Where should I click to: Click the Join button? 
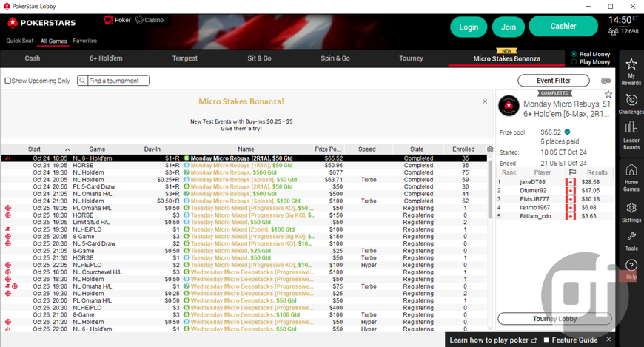click(x=509, y=27)
